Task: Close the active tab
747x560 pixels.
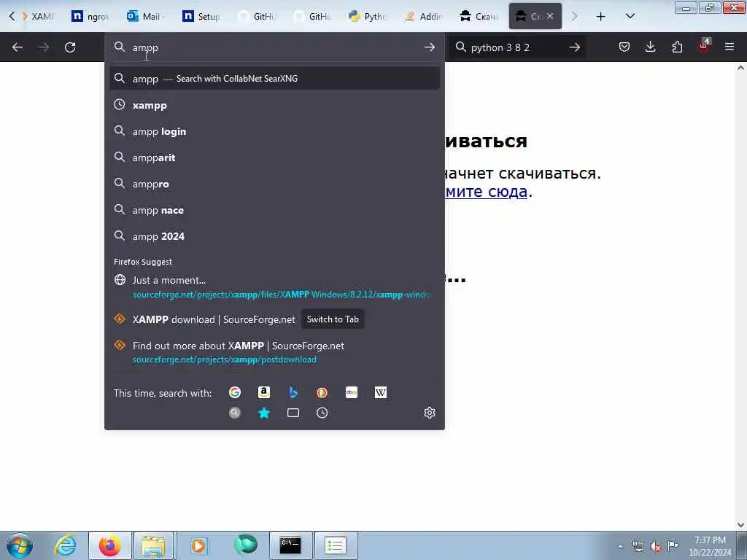Action: [550, 16]
